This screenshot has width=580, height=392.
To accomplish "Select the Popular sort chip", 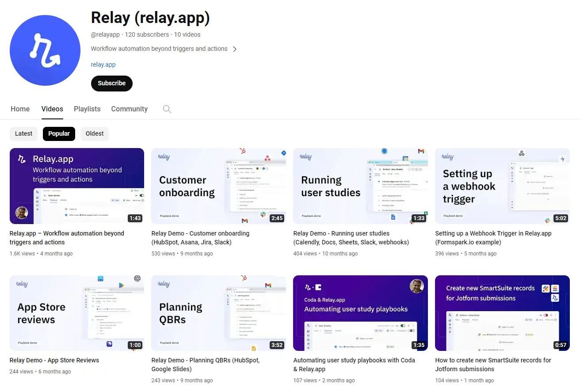I will pyautogui.click(x=59, y=133).
